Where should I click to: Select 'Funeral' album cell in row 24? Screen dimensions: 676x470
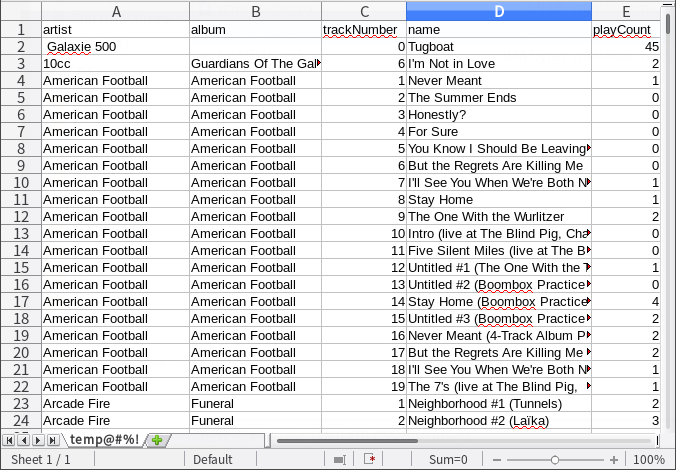(255, 420)
